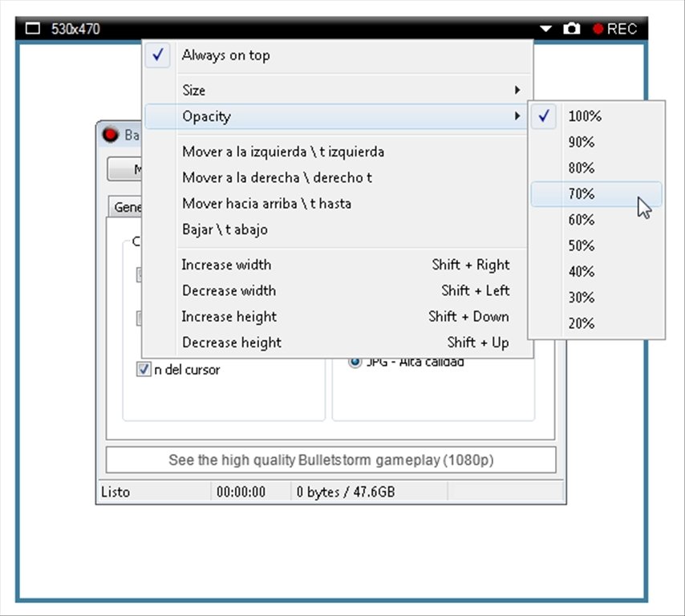Select the Bajar menu entry
This screenshot has width=685, height=616.
pos(337,229)
